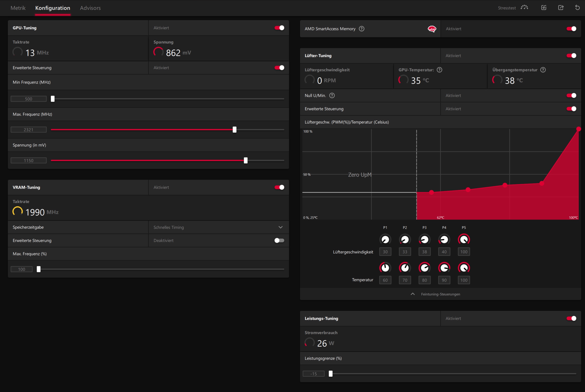
Task: Click Leistungsgrenze -15 input field
Action: (x=314, y=373)
